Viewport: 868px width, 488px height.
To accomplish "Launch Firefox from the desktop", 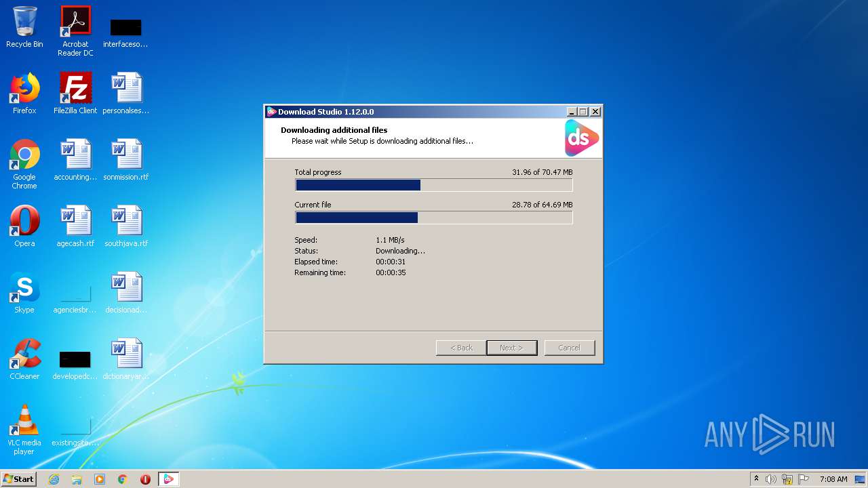I will click(24, 94).
